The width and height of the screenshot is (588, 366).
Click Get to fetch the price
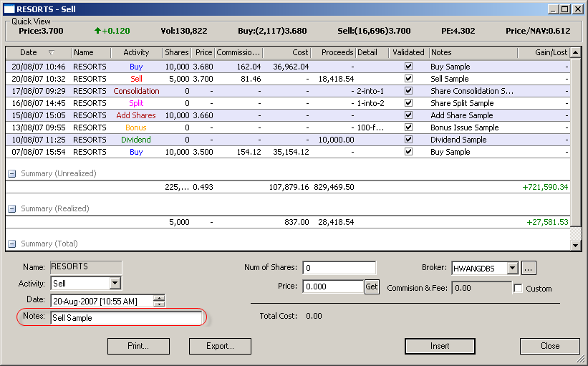(372, 287)
